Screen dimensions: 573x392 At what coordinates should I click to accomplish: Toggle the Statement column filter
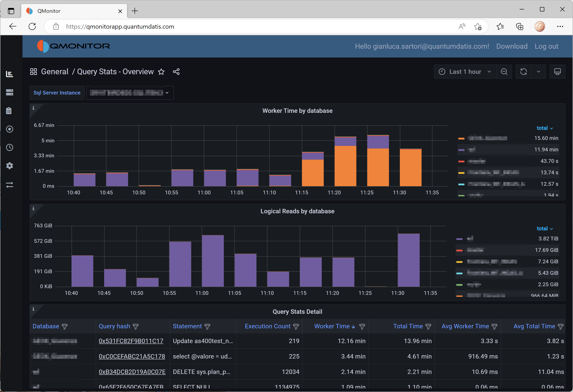coord(207,327)
